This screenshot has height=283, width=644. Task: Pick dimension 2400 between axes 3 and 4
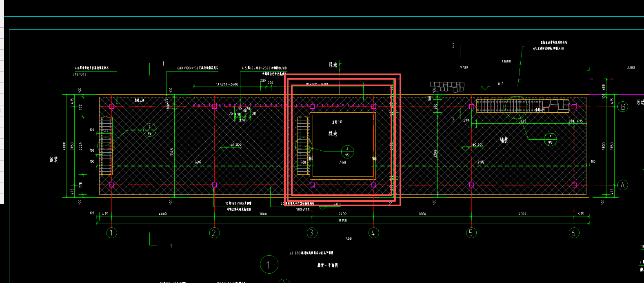coord(342,214)
